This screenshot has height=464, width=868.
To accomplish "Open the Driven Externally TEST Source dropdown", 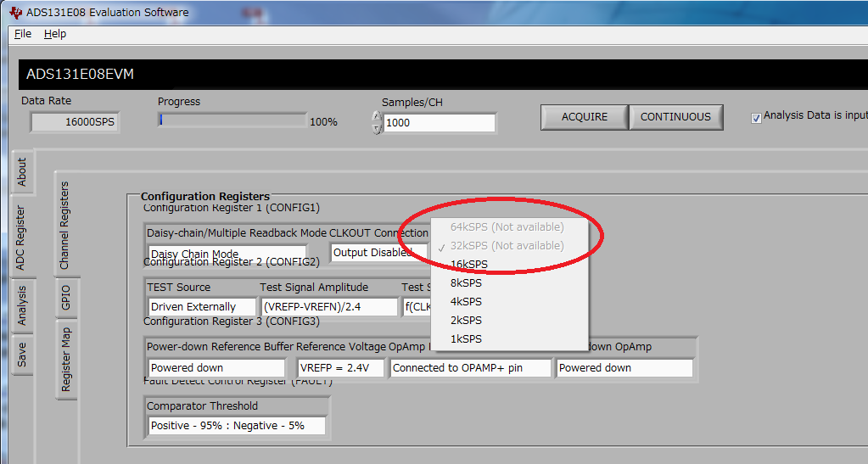I will tap(203, 307).
